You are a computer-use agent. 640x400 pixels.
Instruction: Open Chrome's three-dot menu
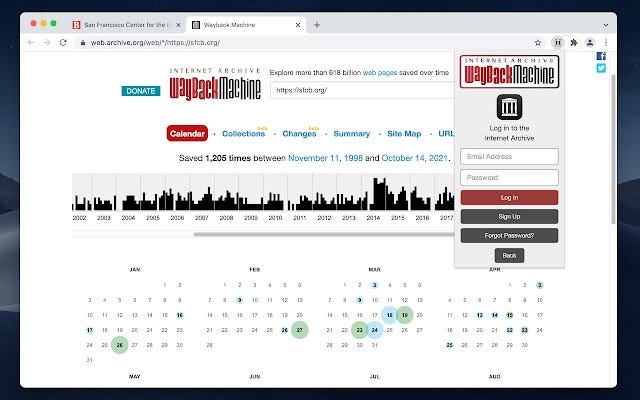(x=604, y=43)
